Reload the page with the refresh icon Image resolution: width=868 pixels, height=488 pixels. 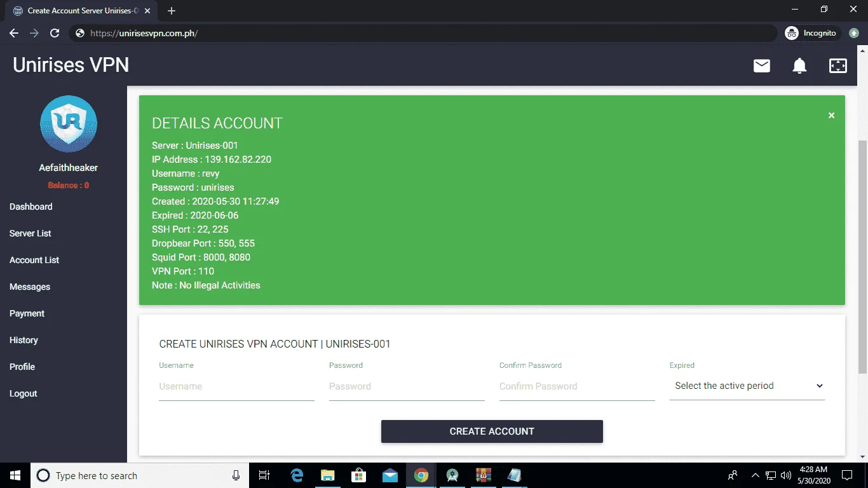click(55, 33)
